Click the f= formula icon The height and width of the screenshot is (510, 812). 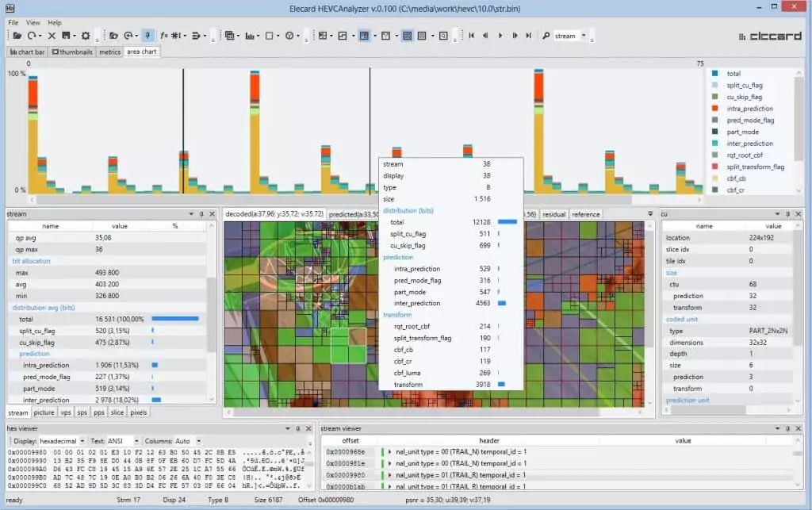[163, 36]
